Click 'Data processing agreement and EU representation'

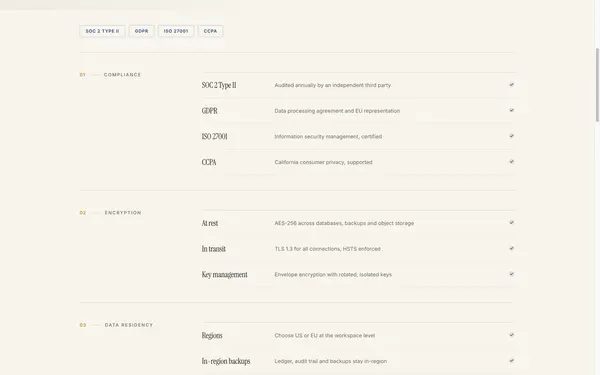337,111
